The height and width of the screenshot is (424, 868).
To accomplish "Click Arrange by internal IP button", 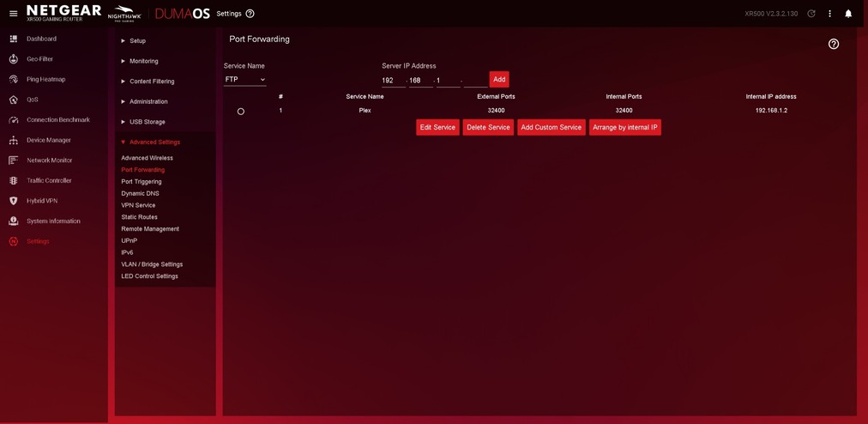I will click(x=625, y=128).
